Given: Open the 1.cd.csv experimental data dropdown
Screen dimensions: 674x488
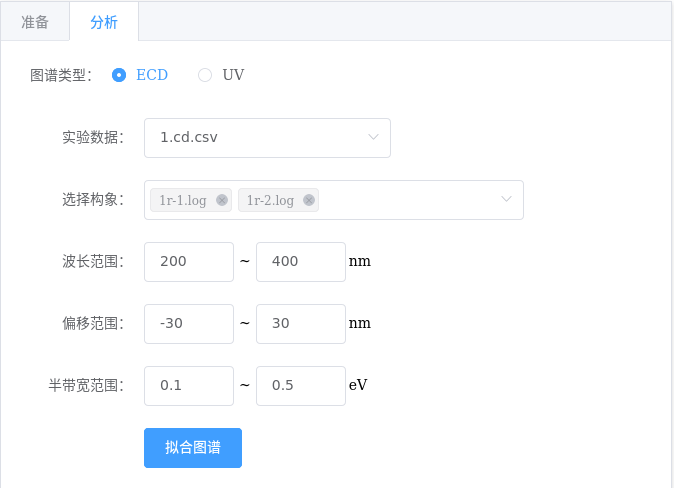Looking at the screenshot, I should coord(267,138).
